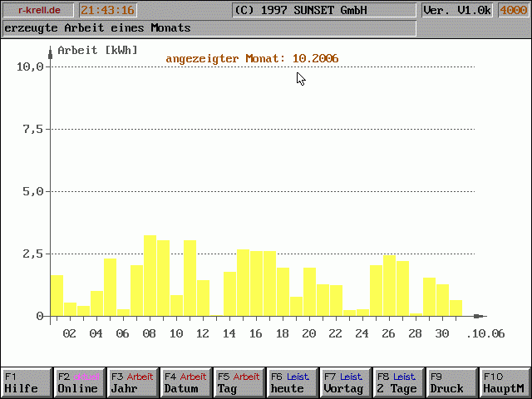
Task: Open the F2 Online view
Action: click(78, 382)
